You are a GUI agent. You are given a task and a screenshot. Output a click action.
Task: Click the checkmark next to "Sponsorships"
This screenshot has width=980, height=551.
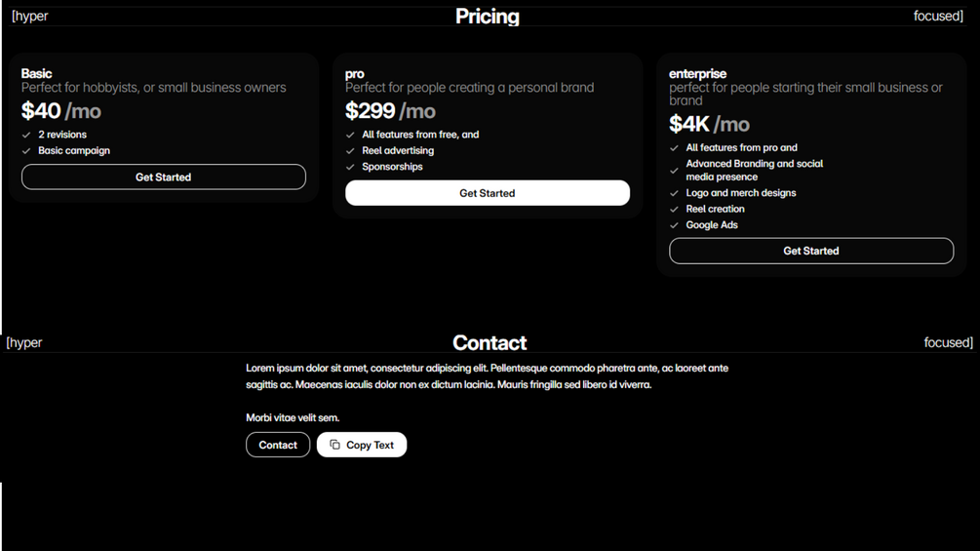(350, 167)
